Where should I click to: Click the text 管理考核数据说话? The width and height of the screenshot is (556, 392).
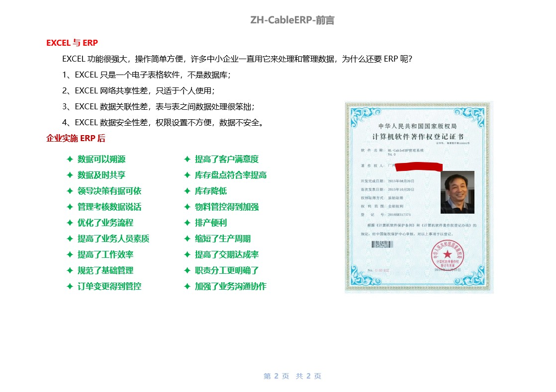coord(109,207)
